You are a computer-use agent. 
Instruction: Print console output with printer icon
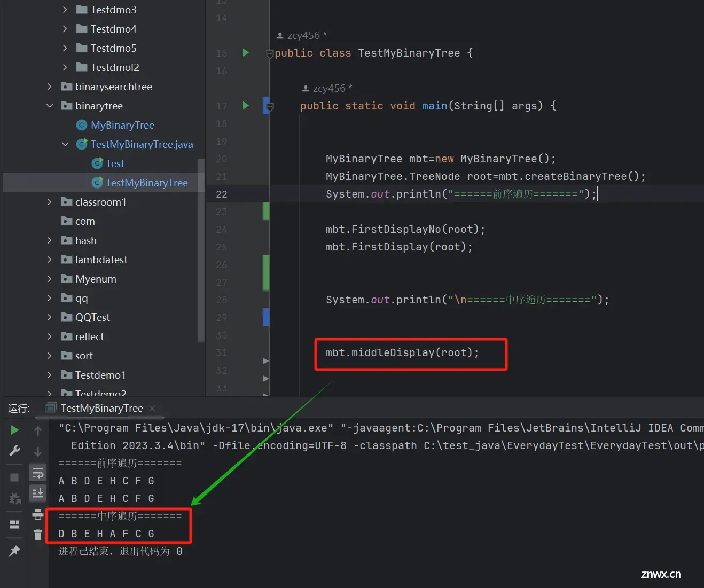point(38,514)
